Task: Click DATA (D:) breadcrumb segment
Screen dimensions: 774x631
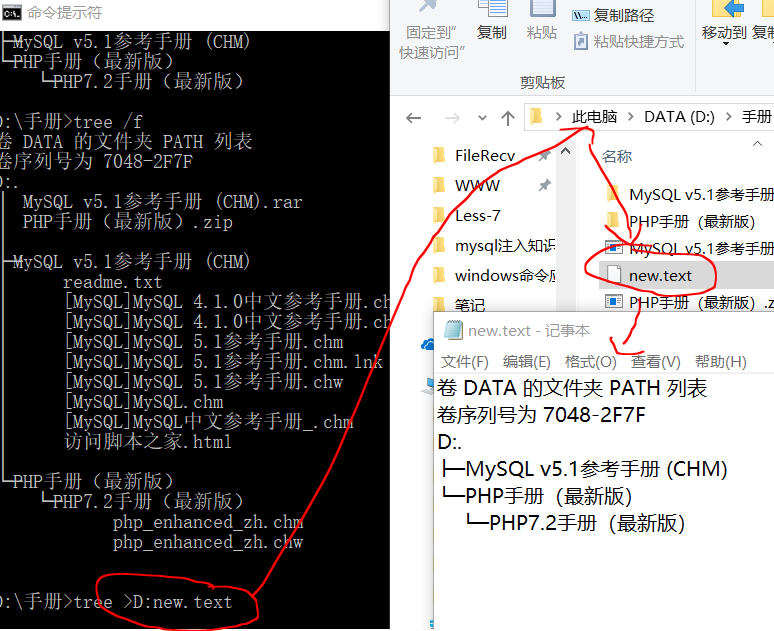Action: [x=679, y=117]
